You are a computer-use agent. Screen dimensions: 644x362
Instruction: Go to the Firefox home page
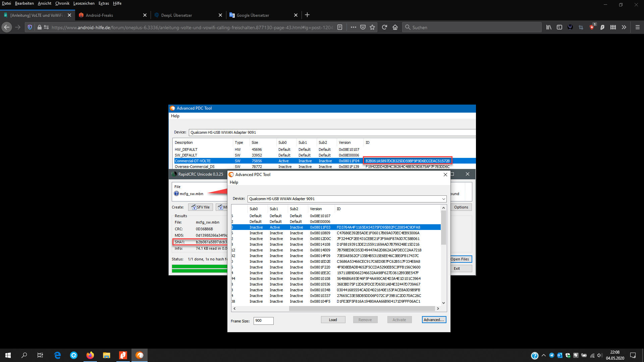[395, 27]
